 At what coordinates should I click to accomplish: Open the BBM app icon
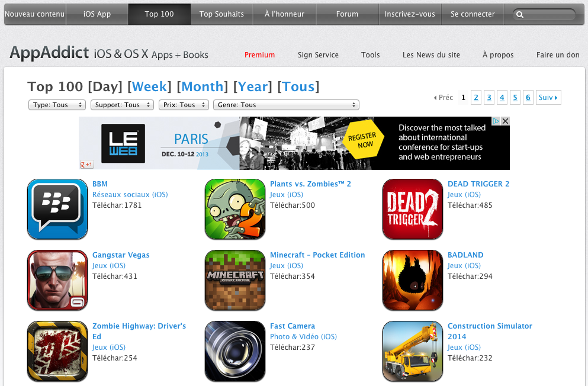[x=57, y=209]
